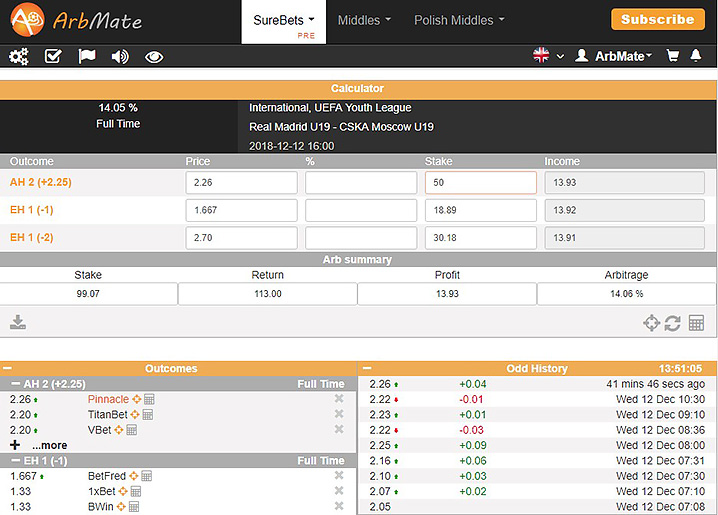Click the download icon below calculator
Image resolution: width=718 pixels, height=515 pixels.
pos(18,322)
